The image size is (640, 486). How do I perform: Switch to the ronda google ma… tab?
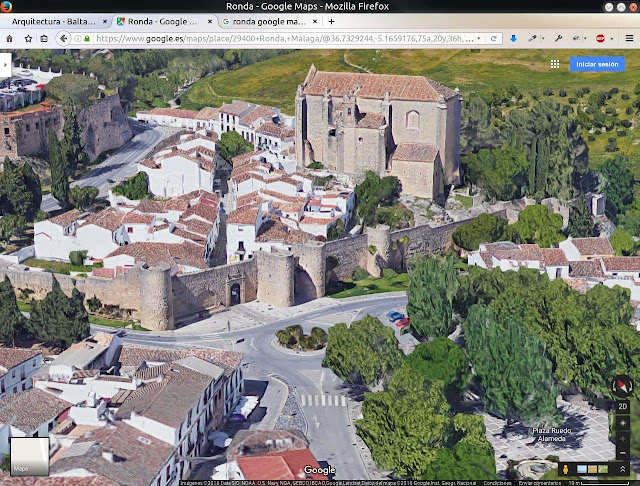point(269,22)
